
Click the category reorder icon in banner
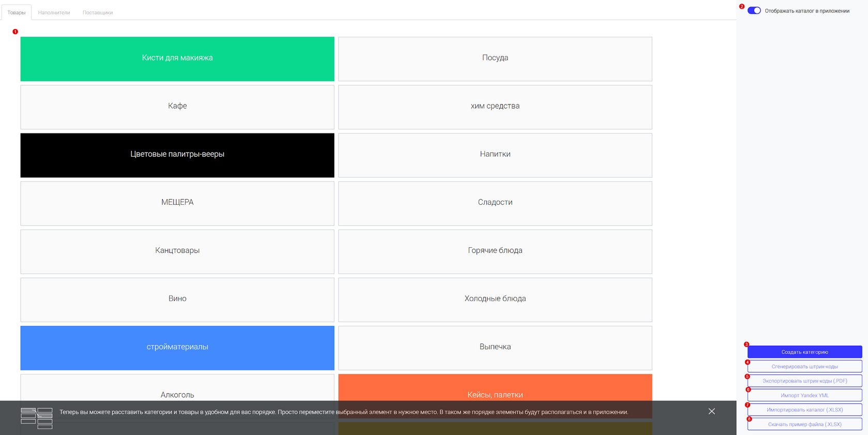[x=37, y=418]
